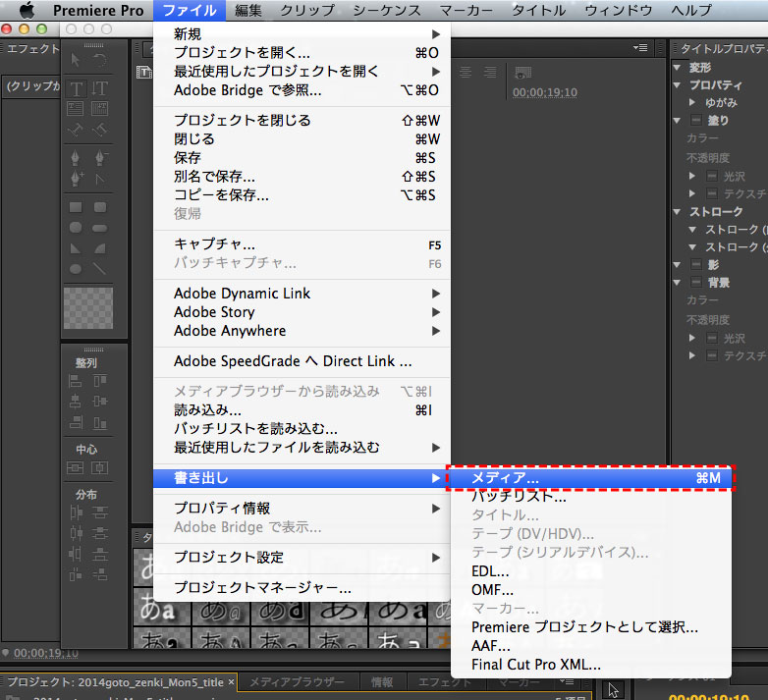768x700 pixels.
Task: Collapse 背景 section with its triangle
Action: click(x=678, y=283)
